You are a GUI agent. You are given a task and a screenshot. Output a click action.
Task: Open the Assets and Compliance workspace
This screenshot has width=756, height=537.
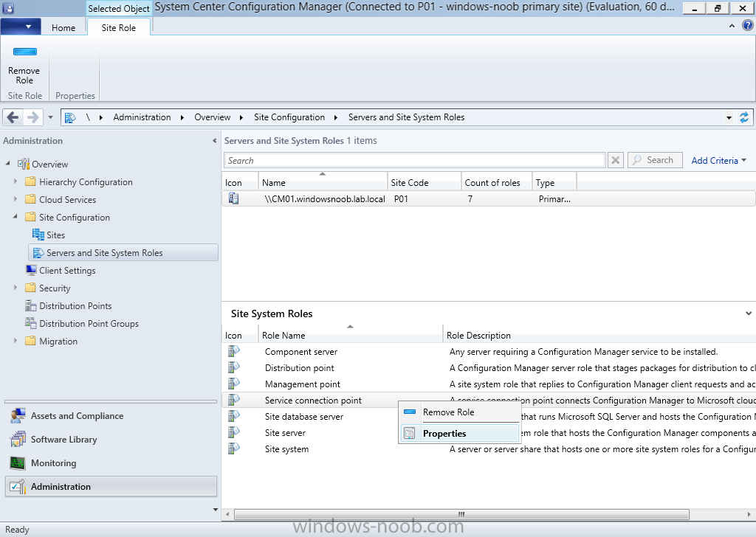111,415
